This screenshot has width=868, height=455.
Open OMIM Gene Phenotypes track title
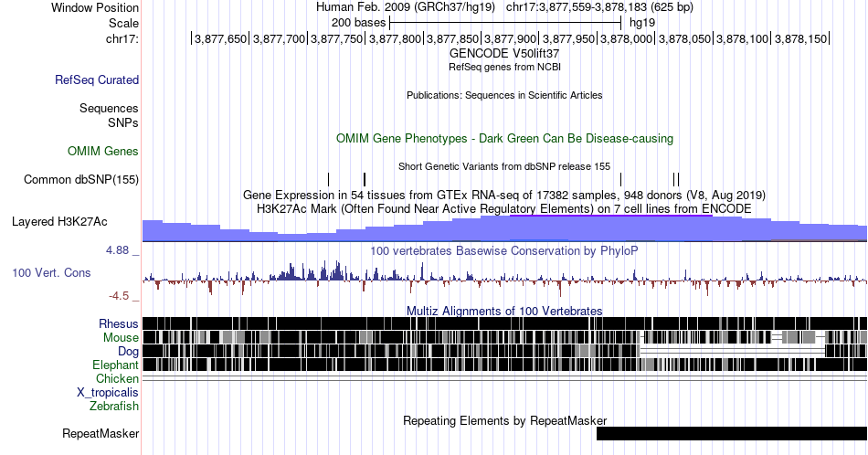(505, 138)
